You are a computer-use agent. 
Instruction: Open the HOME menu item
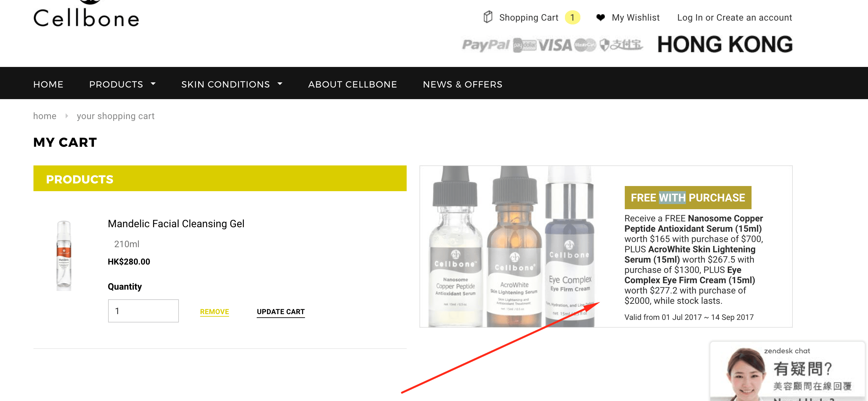pyautogui.click(x=48, y=84)
